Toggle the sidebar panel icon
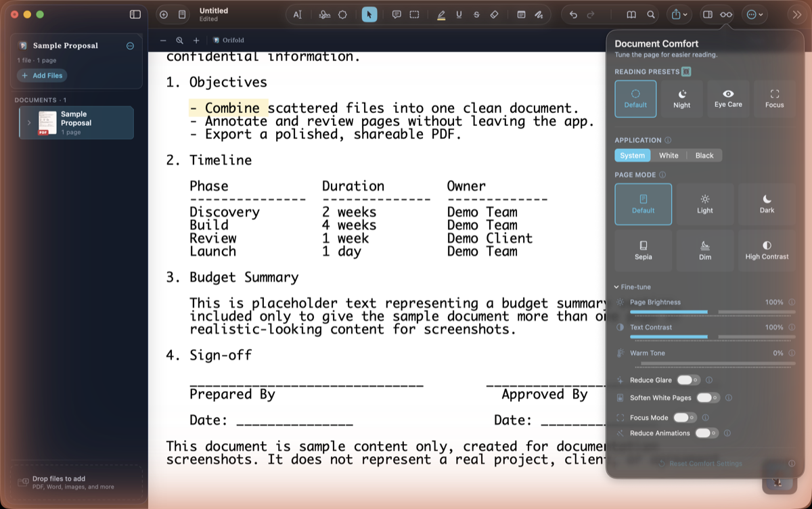812x509 pixels. pos(135,14)
